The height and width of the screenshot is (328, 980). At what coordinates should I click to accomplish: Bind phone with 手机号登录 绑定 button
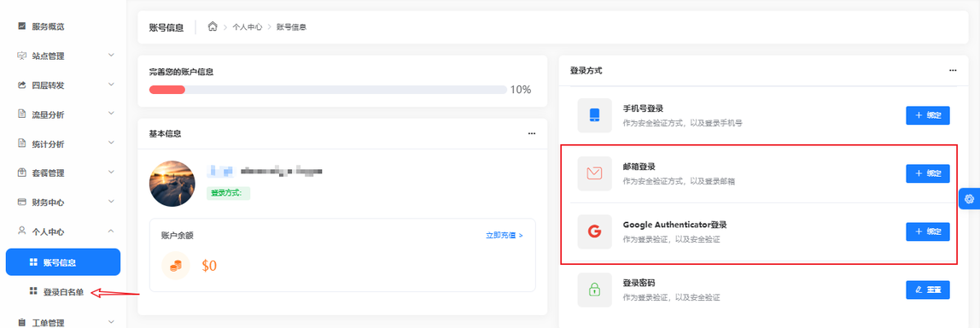928,116
